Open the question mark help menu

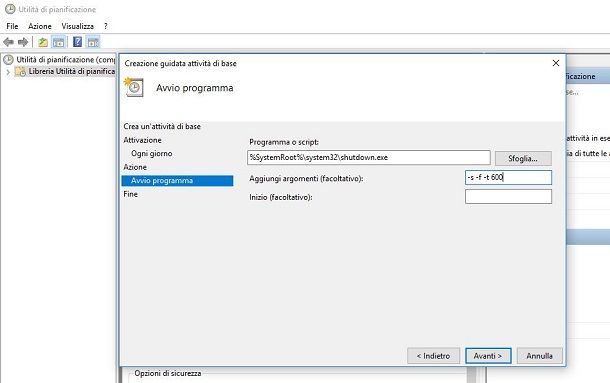(105, 26)
